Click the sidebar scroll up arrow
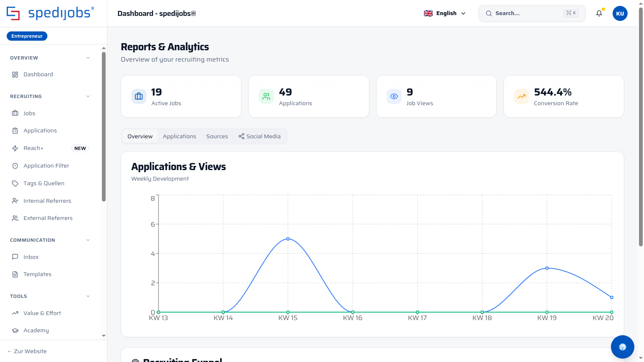Viewport: 644px width, 362px height. coord(104,48)
